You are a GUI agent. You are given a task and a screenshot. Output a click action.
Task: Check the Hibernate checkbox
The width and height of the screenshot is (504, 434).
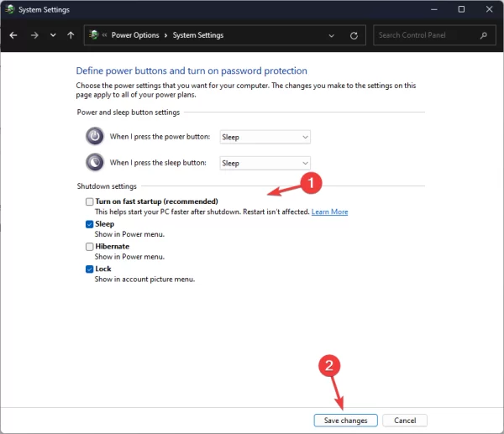(89, 247)
